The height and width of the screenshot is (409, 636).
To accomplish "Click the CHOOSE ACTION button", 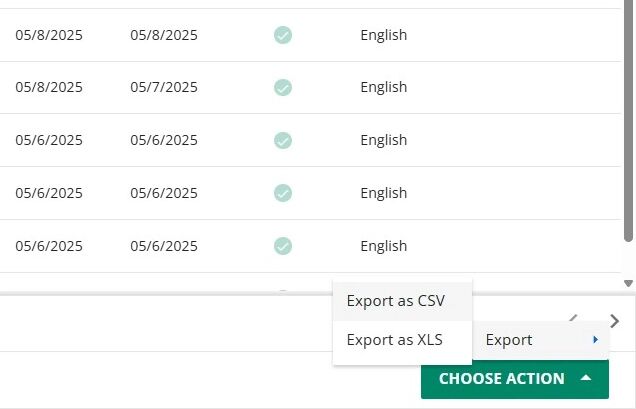I will pyautogui.click(x=515, y=379).
